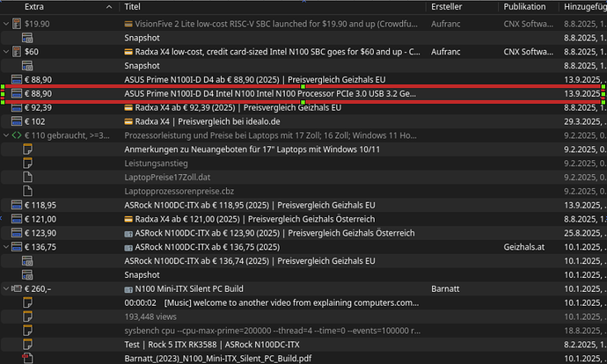607x364 pixels.
Task: Collapse the € 260,– N100 Mini-ITX item
Action: tap(7, 288)
